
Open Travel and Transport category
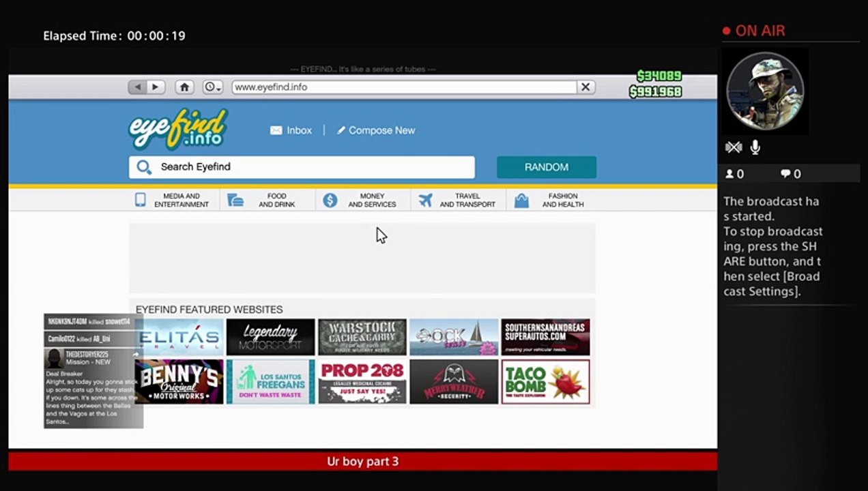pos(459,200)
